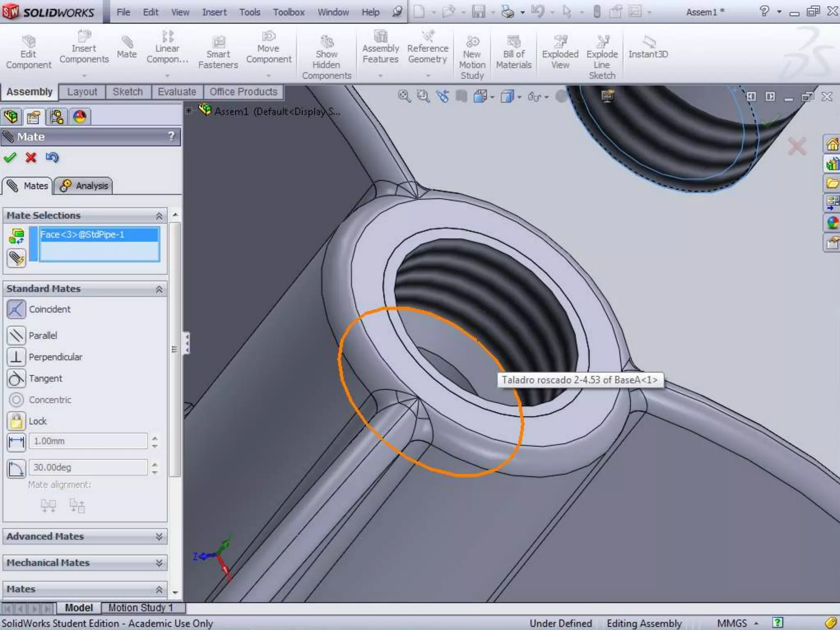
Task: Expand the Assem1 feature tree node
Action: [x=189, y=111]
